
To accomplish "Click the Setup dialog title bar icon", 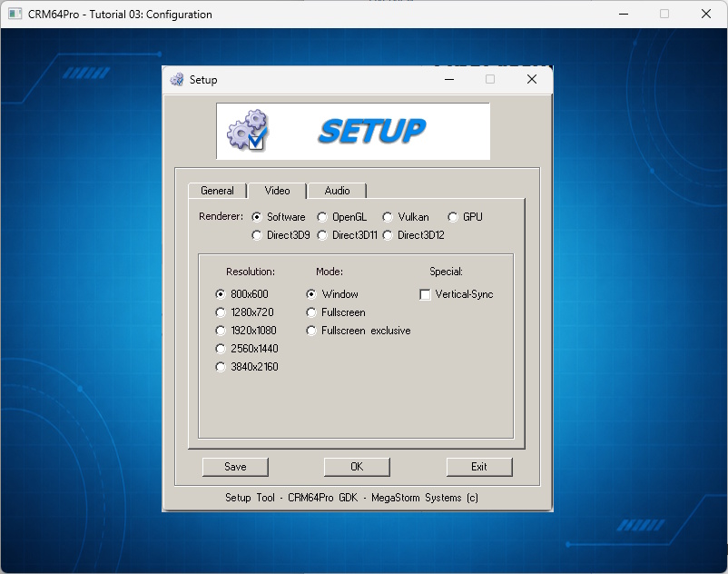I will point(177,79).
